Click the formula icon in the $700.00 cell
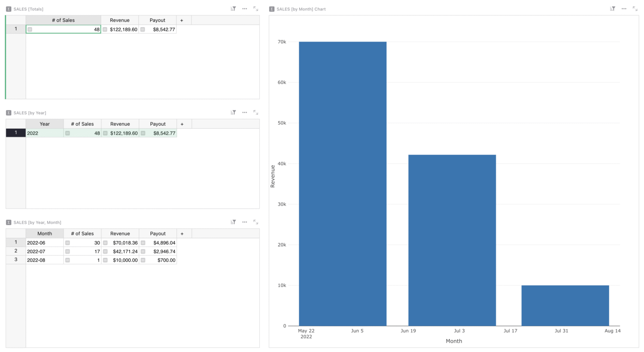 point(143,260)
